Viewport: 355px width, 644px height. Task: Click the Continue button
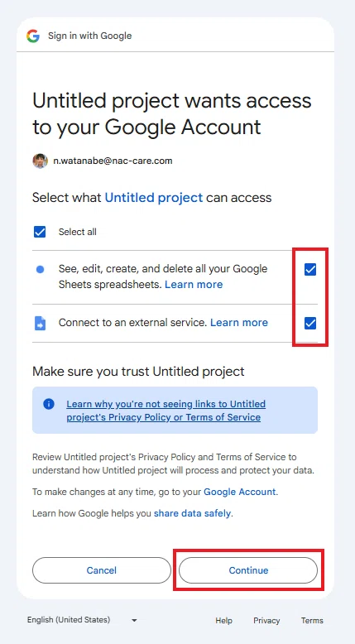[x=248, y=570]
